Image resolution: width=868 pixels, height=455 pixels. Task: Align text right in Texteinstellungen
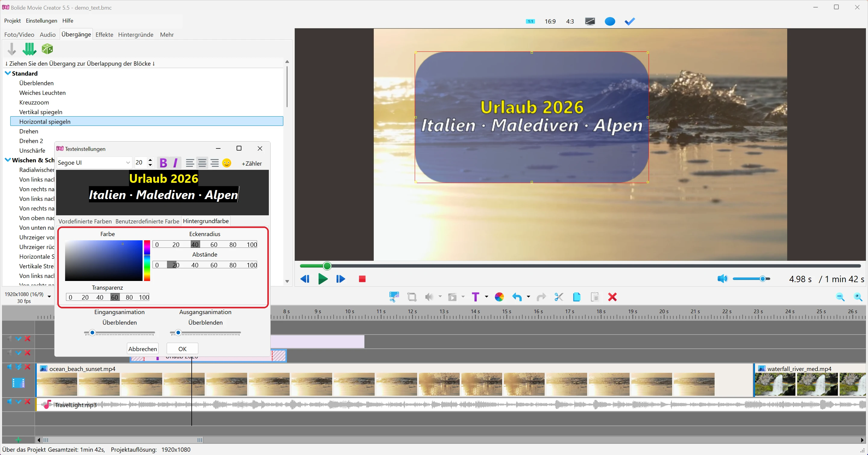(x=215, y=163)
